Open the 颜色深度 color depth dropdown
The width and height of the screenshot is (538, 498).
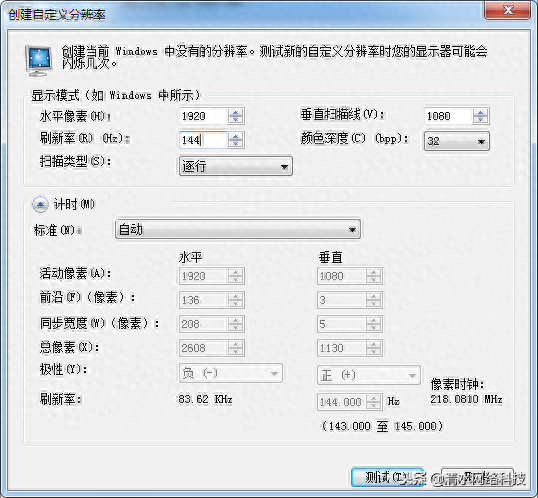point(457,141)
